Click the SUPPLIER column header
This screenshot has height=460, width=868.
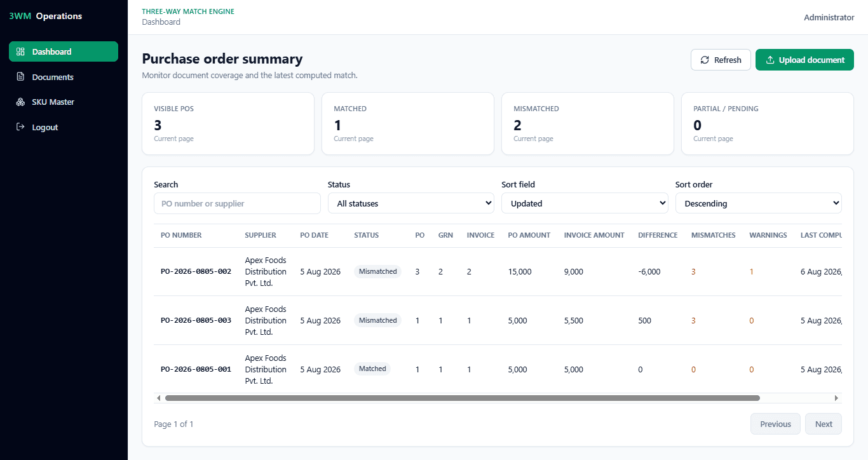261,235
